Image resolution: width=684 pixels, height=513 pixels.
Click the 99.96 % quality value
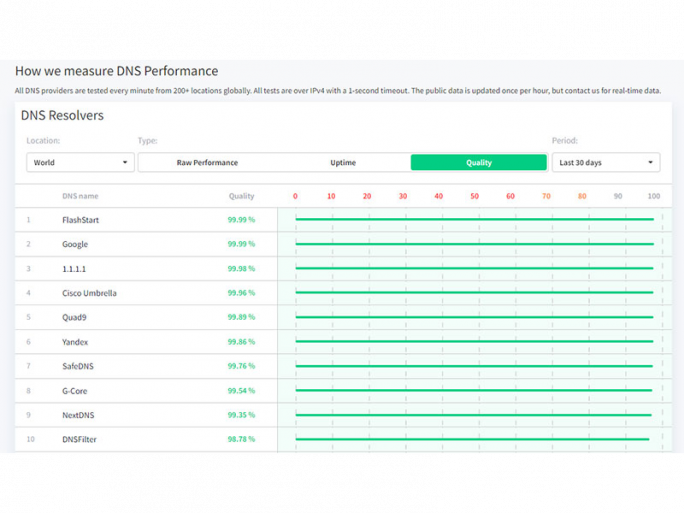click(x=241, y=293)
